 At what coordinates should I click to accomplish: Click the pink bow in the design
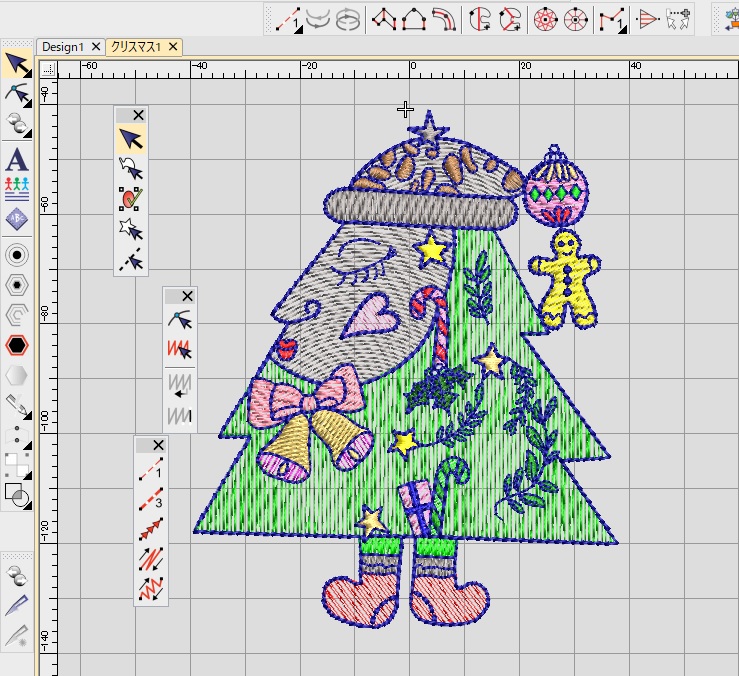[306, 396]
